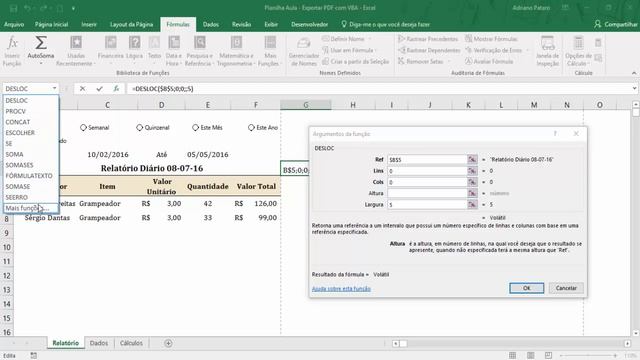Click the Compartilhar button
The image size is (640, 360).
[x=616, y=24]
